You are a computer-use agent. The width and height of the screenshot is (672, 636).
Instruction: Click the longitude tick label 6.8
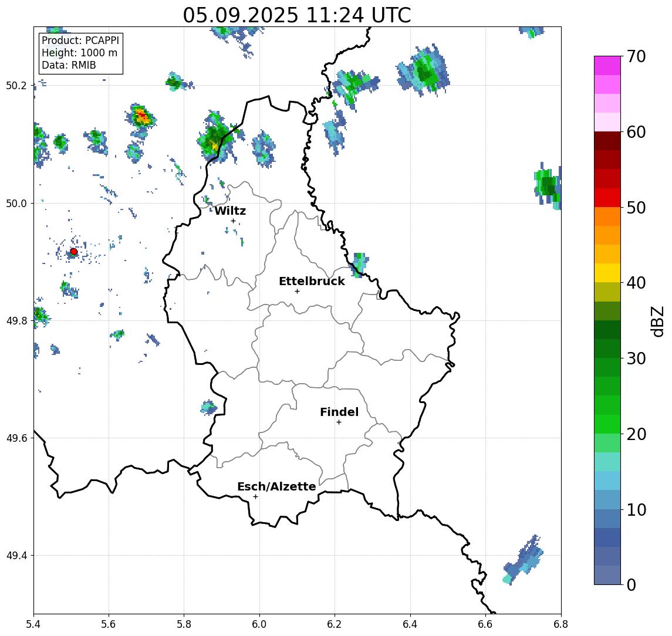coord(561,624)
